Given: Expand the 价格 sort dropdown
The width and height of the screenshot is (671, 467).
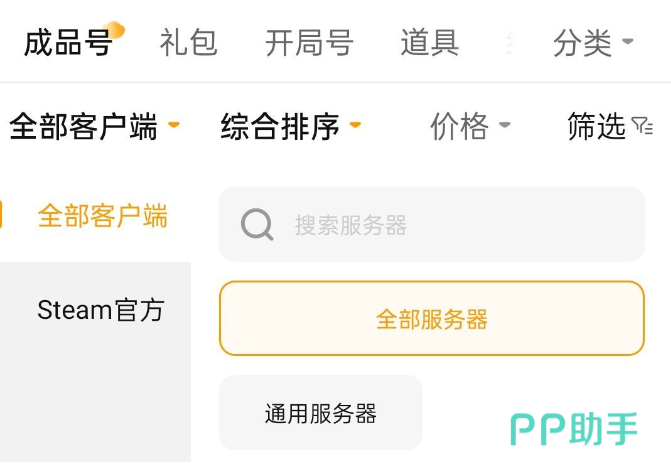Looking at the screenshot, I should pos(470,127).
